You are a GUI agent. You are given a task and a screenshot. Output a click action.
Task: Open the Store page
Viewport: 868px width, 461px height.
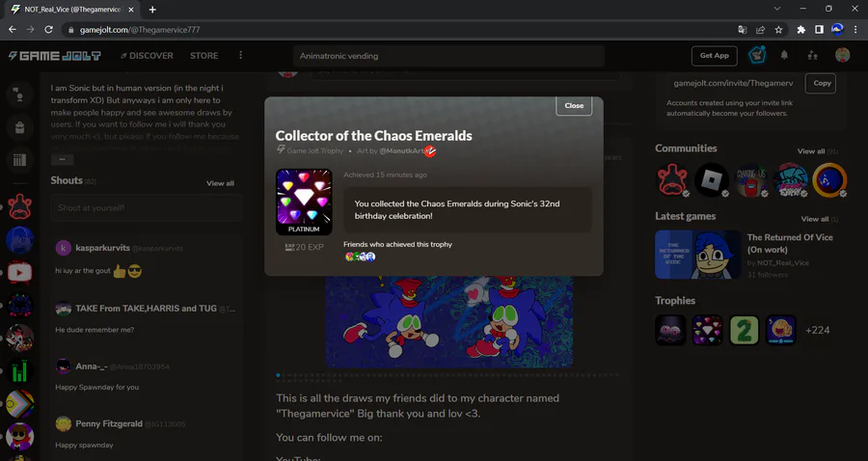coord(203,55)
